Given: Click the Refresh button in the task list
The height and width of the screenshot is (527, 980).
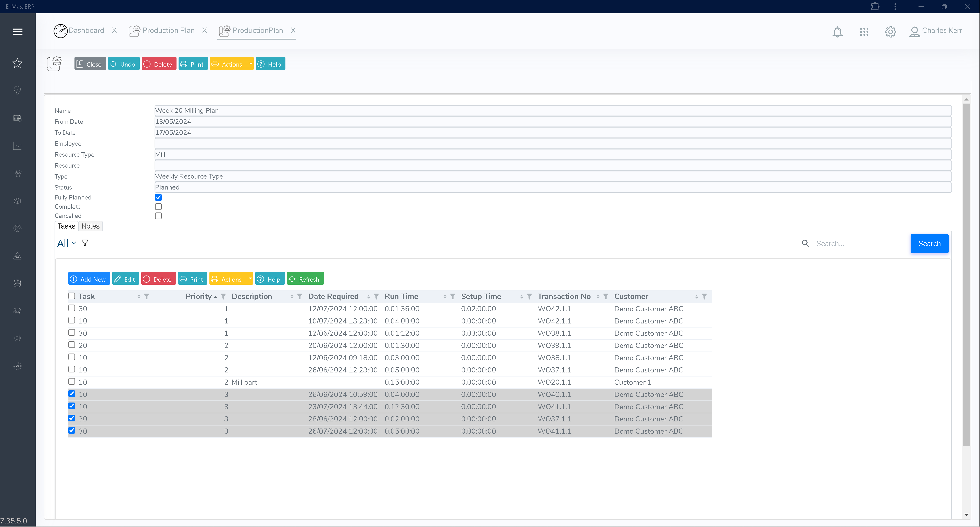Looking at the screenshot, I should [305, 278].
